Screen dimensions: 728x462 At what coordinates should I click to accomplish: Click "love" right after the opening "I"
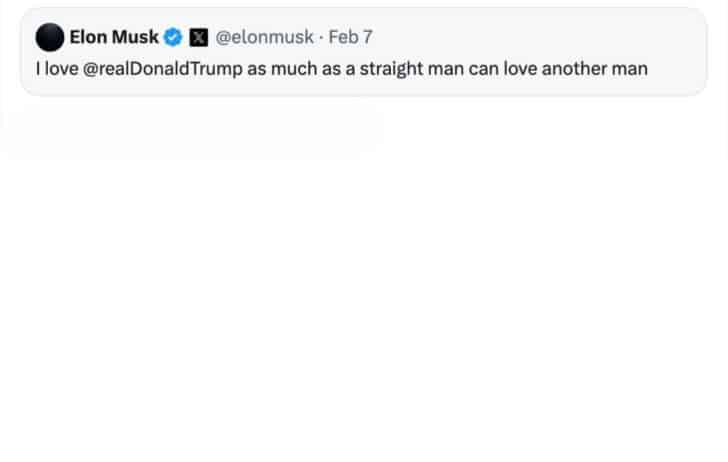tap(62, 69)
